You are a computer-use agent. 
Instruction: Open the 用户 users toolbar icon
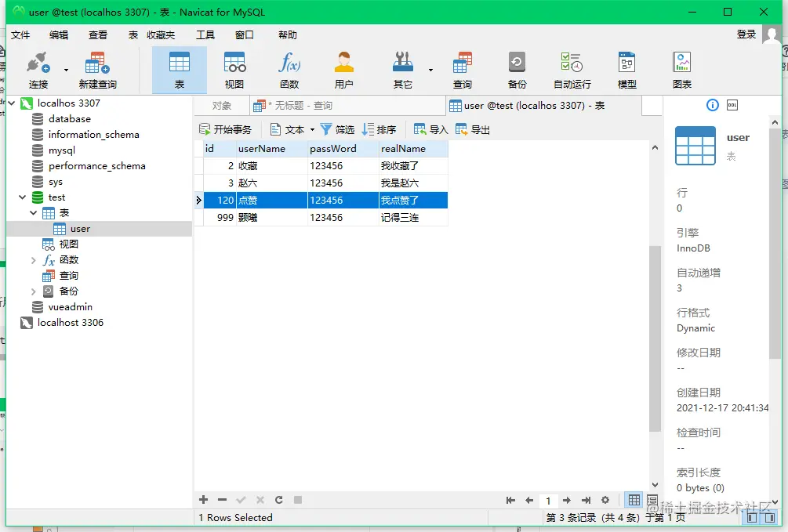344,71
